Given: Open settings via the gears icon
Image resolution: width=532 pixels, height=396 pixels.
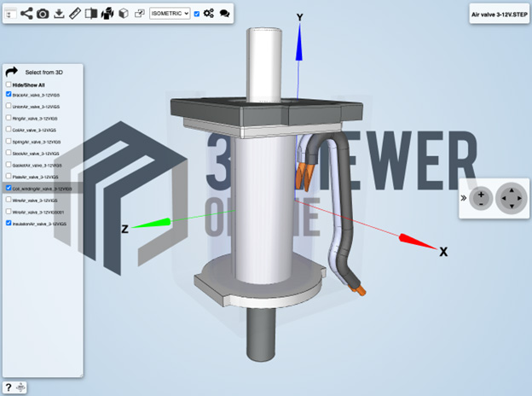Looking at the screenshot, I should tap(208, 14).
